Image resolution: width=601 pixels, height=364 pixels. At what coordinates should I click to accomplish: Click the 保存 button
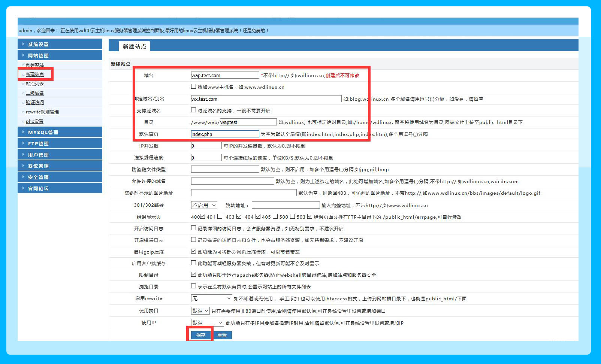201,335
